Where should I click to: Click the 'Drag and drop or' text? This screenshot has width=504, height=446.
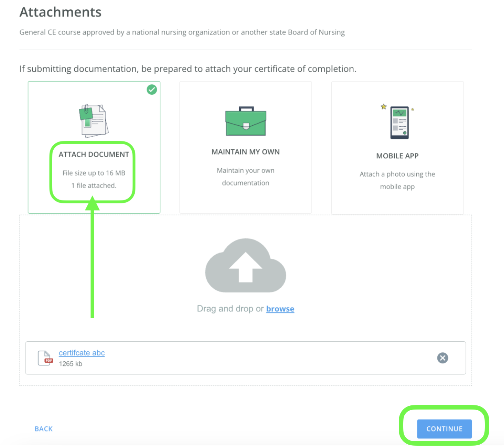(230, 309)
